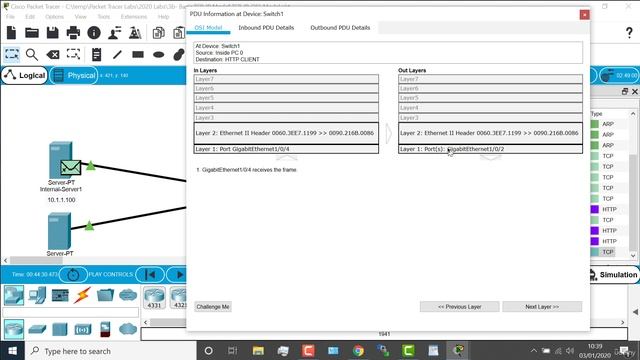
Task: Open the help question mark icon
Action: point(629,32)
